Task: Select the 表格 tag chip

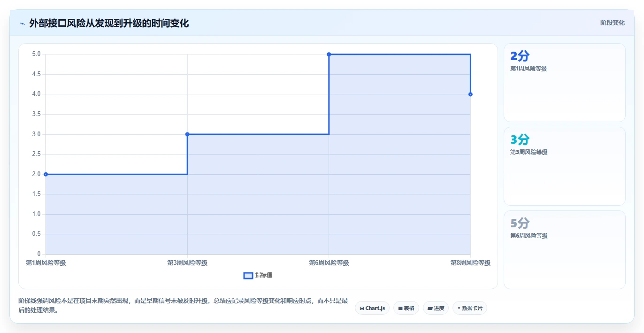Action: tap(406, 308)
